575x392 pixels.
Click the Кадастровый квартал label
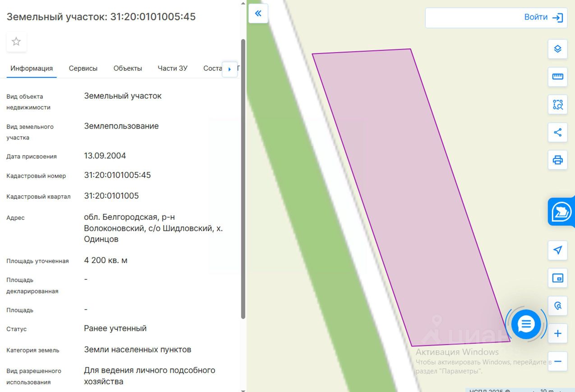click(x=38, y=196)
